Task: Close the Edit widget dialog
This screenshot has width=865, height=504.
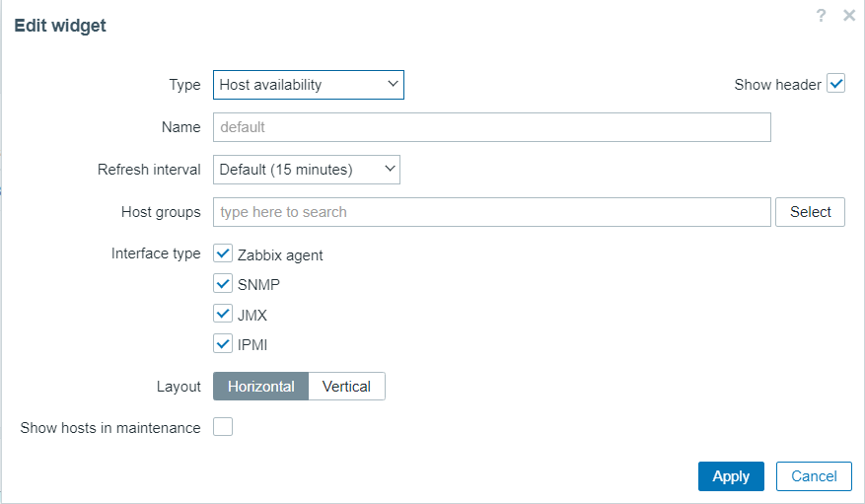Action: (848, 16)
